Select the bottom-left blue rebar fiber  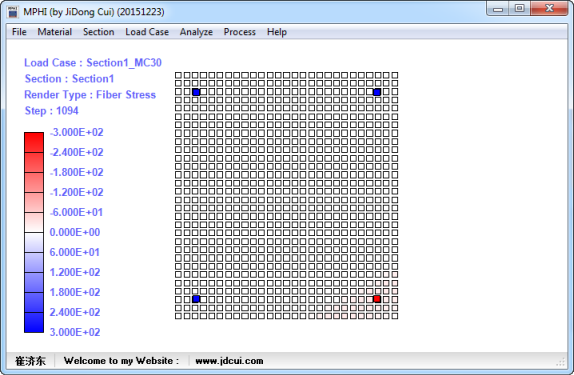click(196, 299)
